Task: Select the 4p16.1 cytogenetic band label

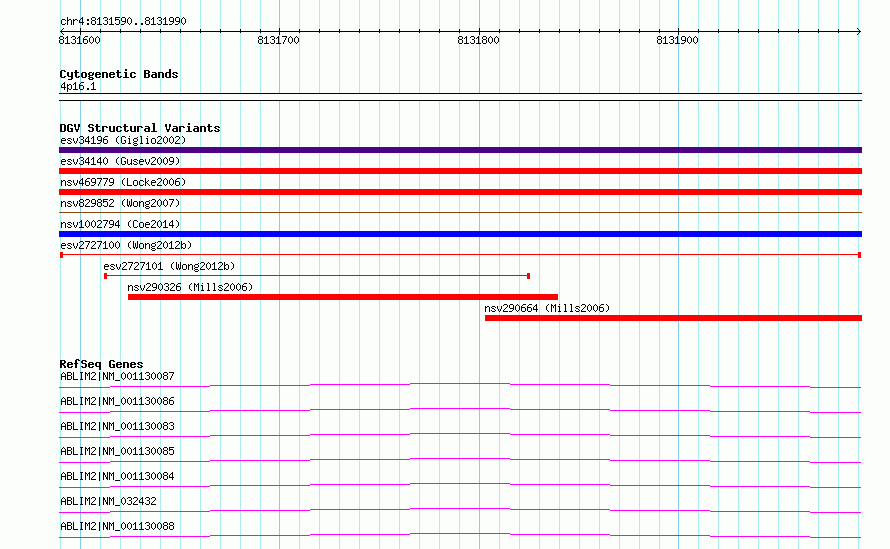Action: click(x=78, y=86)
